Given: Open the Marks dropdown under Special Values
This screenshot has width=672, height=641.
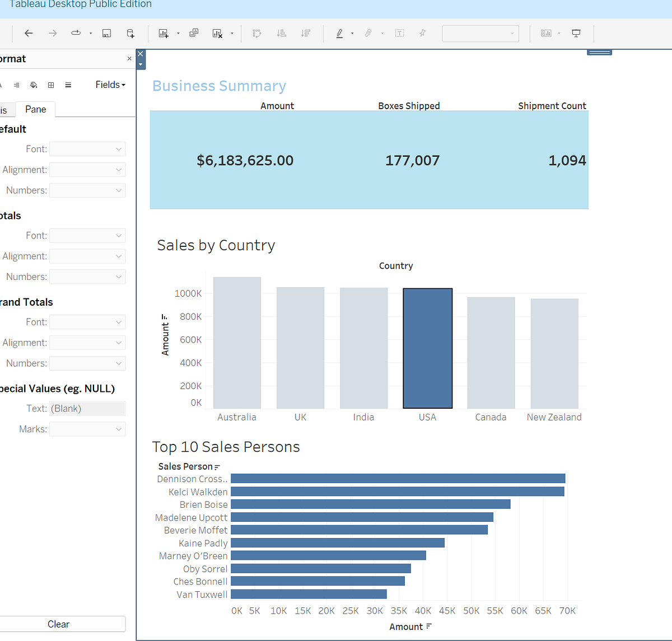Looking at the screenshot, I should coord(87,429).
